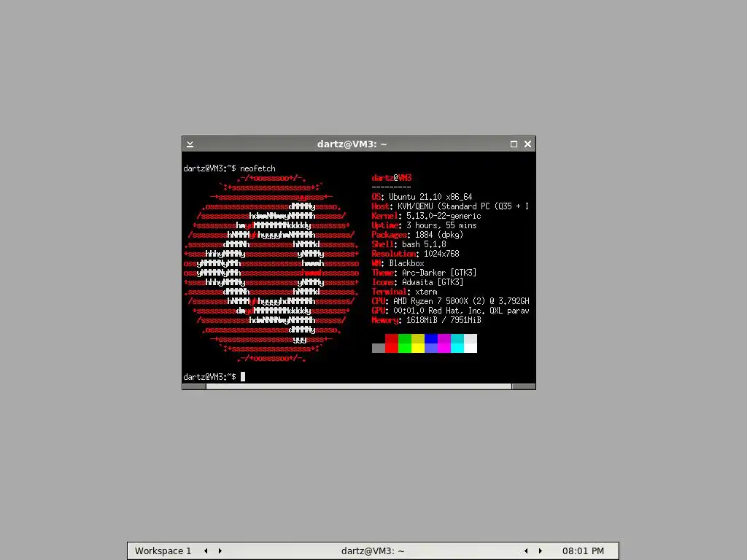Screen dimensions: 747x560
Task: Switch to previous workspace arrow in toolbar
Action: (x=206, y=551)
